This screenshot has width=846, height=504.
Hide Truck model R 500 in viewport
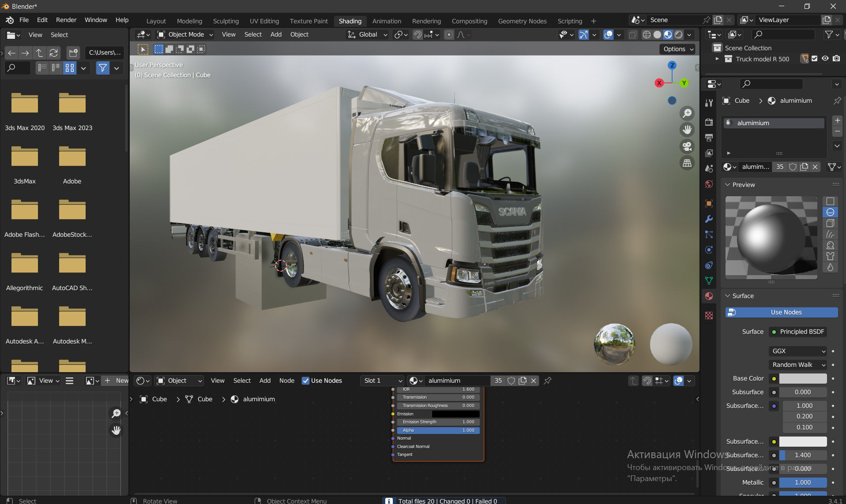pyautogui.click(x=825, y=59)
